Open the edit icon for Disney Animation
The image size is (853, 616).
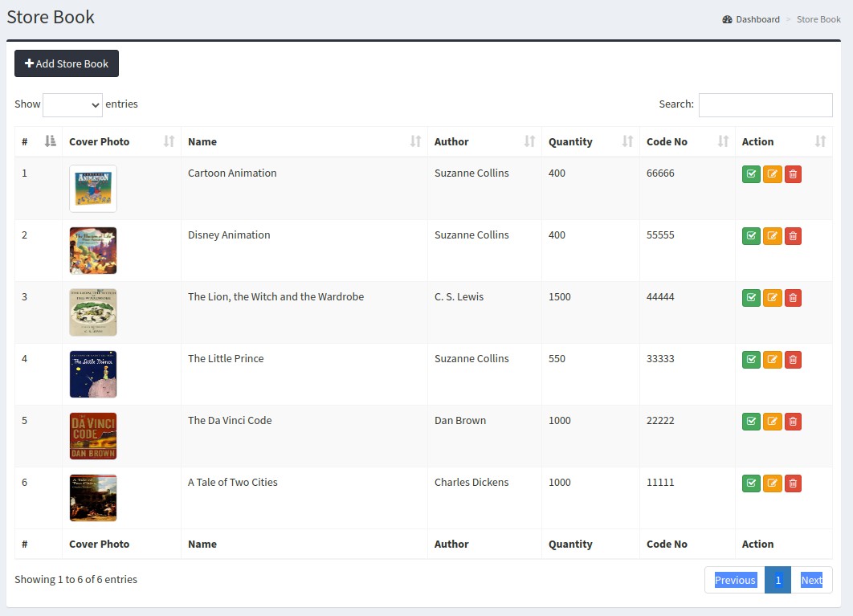pos(772,235)
